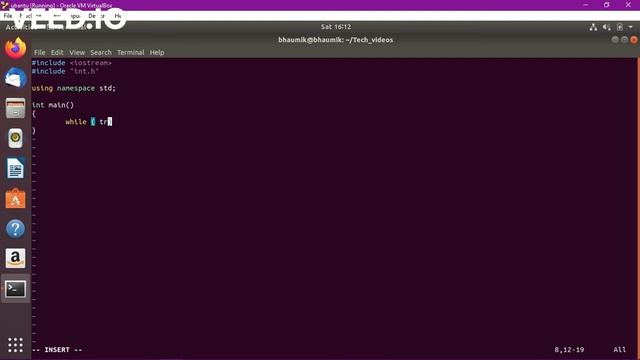
Task: Open the terminal File menu
Action: pos(40,53)
